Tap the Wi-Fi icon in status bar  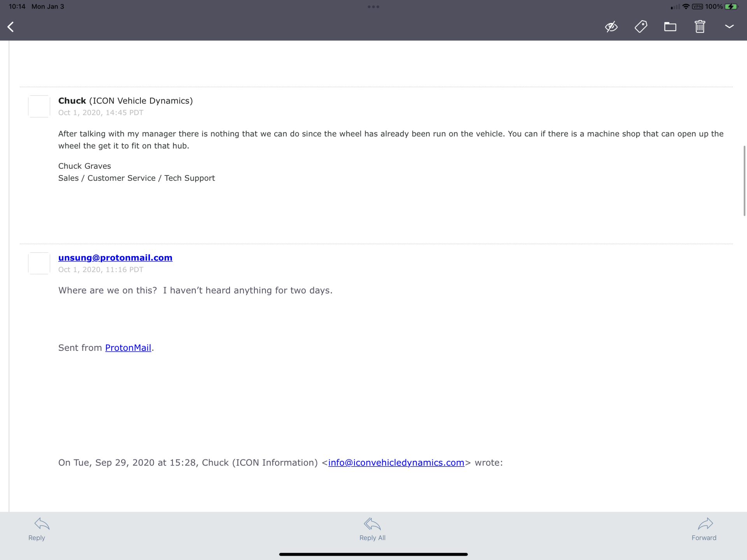686,7
